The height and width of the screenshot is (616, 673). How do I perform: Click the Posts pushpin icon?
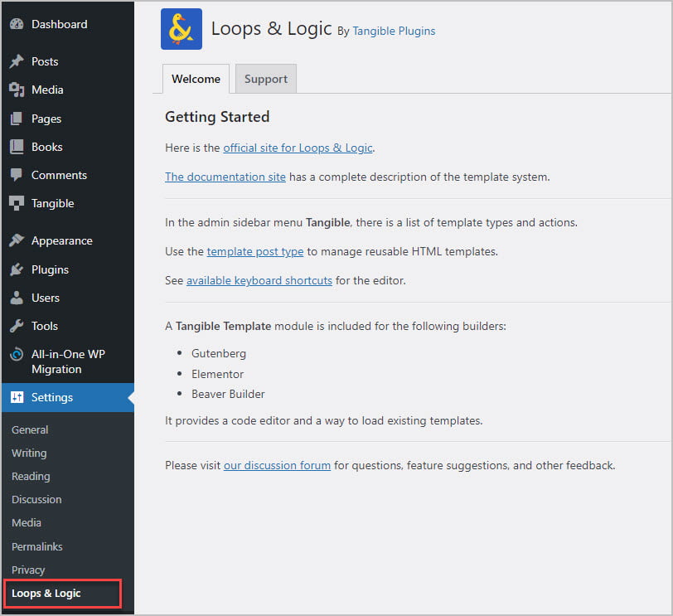(x=18, y=61)
